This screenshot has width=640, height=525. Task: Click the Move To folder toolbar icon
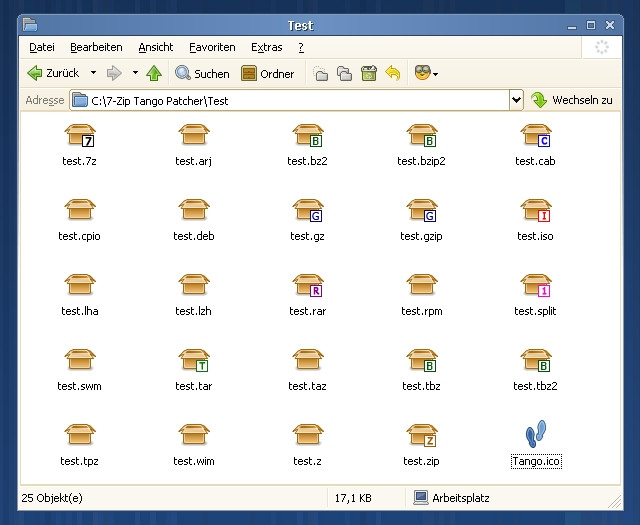pos(320,73)
